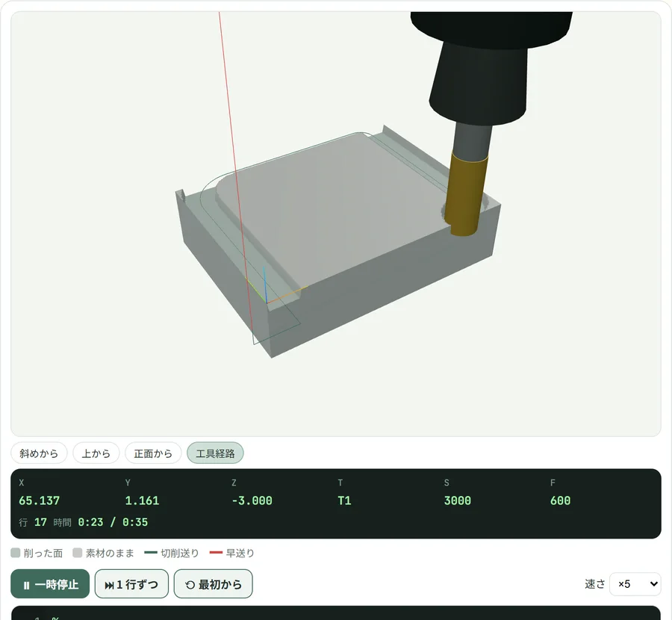The height and width of the screenshot is (620, 672).
Task: Click the yellow cutting tool in viewport
Action: pyautogui.click(x=465, y=193)
